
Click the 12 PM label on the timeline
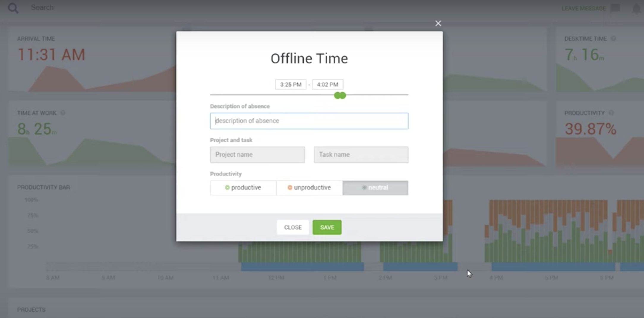(x=276, y=278)
